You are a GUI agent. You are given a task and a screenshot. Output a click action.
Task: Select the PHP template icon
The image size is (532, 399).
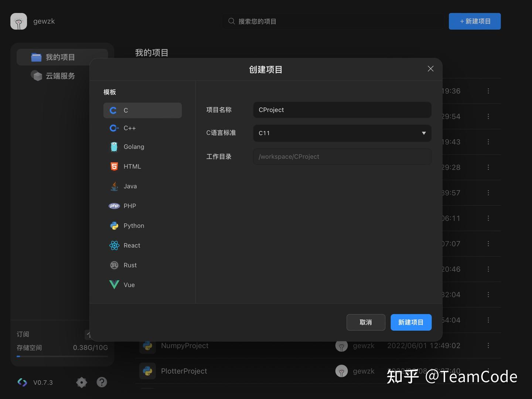tap(114, 206)
